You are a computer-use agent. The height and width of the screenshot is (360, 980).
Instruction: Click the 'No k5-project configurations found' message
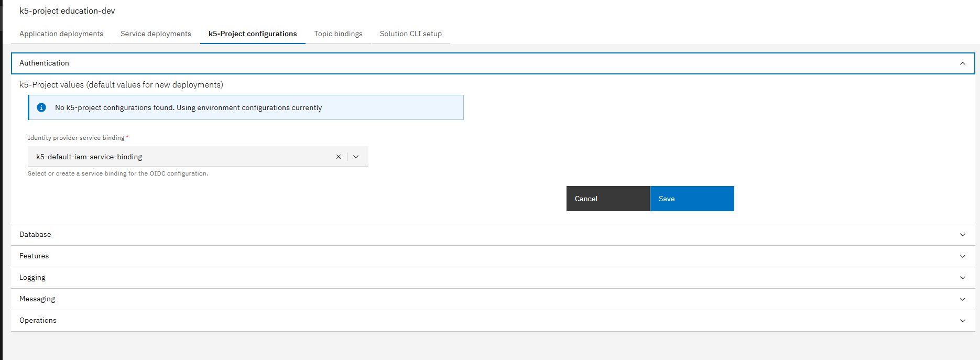(189, 107)
